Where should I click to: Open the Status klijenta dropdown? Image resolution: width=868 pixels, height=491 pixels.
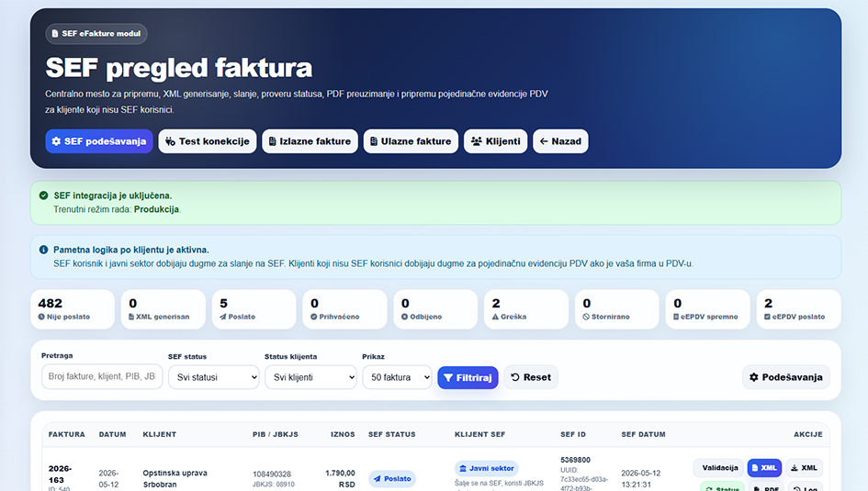310,377
